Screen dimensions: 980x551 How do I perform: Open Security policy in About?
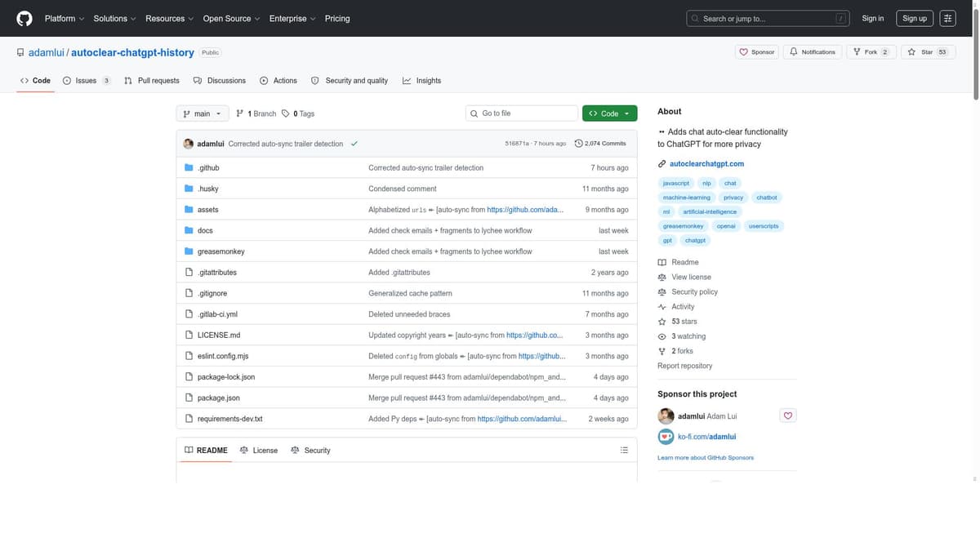[688, 291]
